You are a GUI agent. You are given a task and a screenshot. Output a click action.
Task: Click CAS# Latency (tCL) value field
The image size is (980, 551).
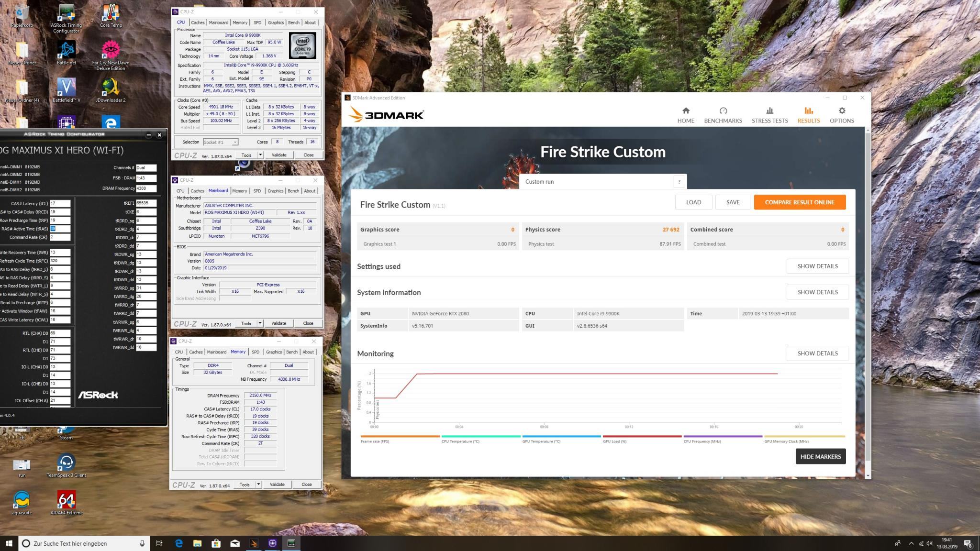(x=60, y=203)
